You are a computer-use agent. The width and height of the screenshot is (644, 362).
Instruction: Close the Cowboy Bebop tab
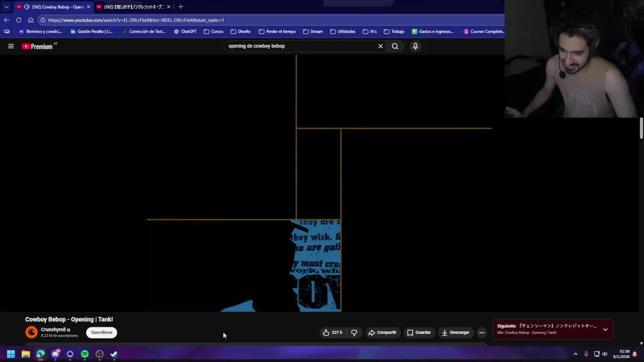click(x=88, y=7)
